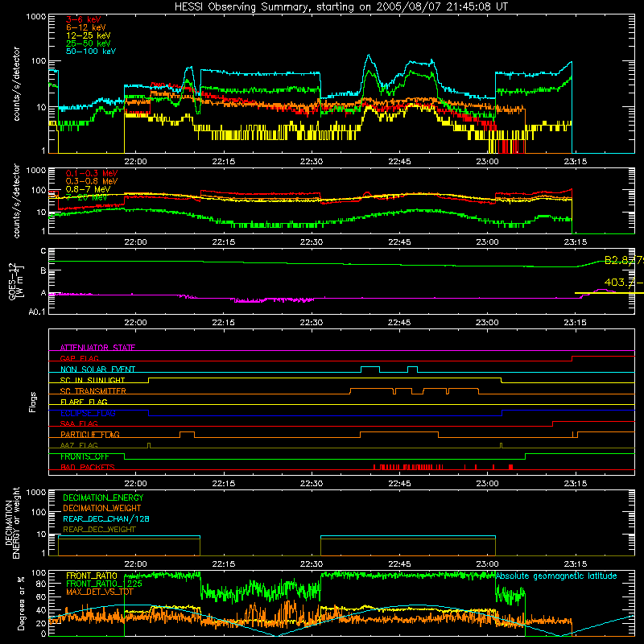This screenshot has height=644, width=644.
Task: Select the SAA_FLAG label
Action: point(79,423)
